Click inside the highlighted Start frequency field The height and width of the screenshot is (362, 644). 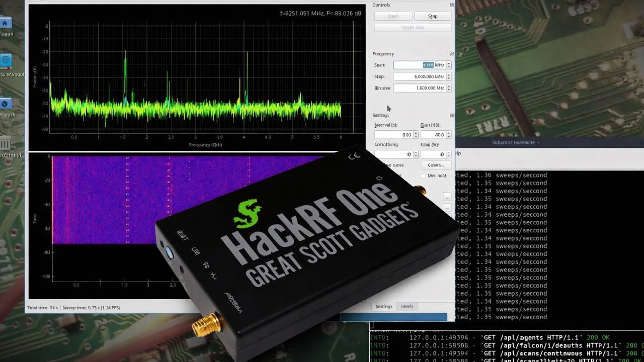(x=420, y=65)
